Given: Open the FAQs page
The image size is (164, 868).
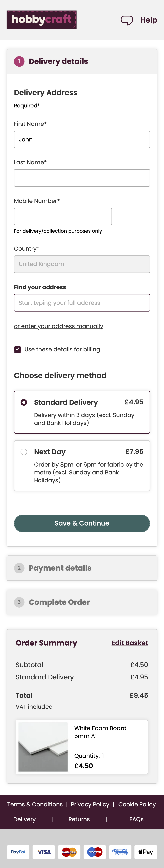Looking at the screenshot, I should [x=137, y=819].
